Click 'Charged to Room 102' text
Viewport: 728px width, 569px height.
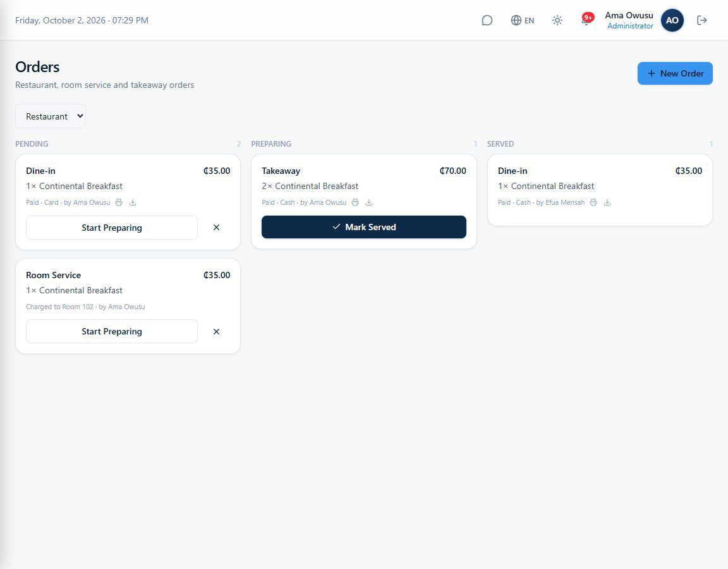(59, 307)
